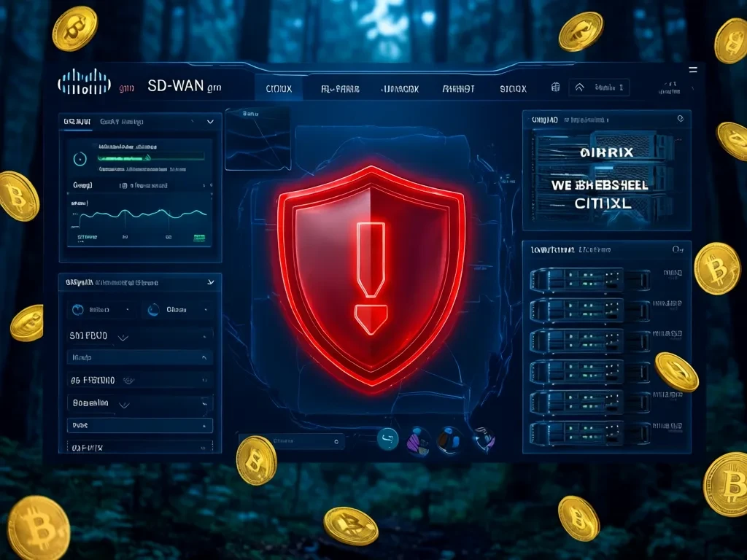747x560 pixels.
Task: Toggle the eye icon beside 05 F9TTIN0
Action: [x=128, y=381]
